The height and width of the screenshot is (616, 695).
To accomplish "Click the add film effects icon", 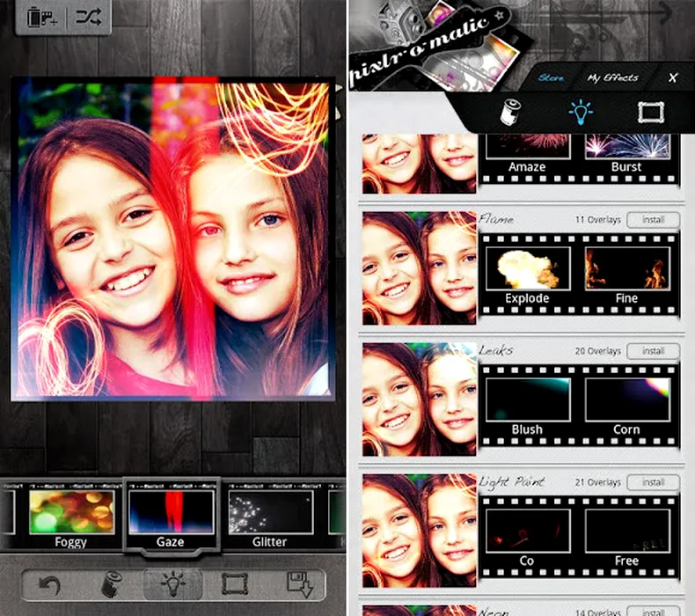I will [40, 17].
